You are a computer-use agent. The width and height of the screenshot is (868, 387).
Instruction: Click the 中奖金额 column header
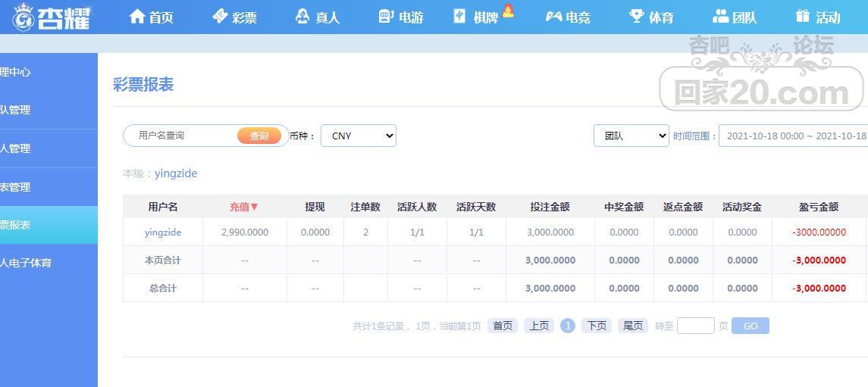624,207
